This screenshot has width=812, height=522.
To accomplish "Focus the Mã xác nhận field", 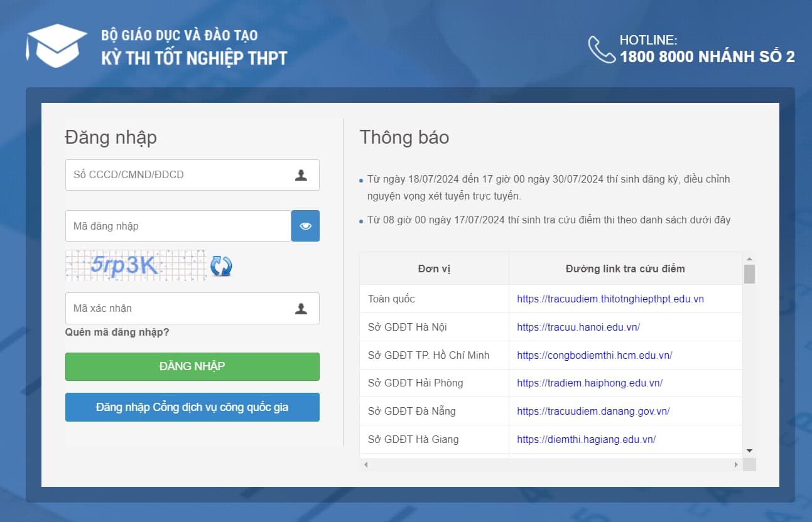I will [192, 308].
